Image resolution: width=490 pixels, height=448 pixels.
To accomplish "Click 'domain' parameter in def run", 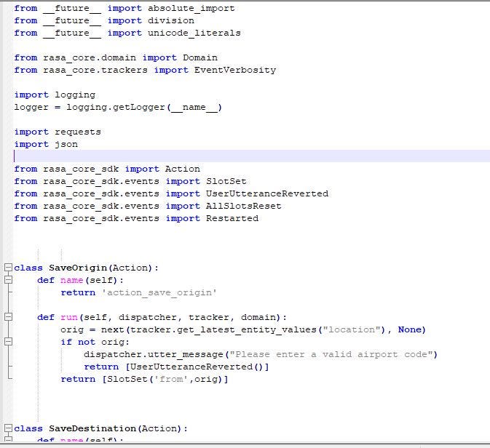I will pos(258,318).
